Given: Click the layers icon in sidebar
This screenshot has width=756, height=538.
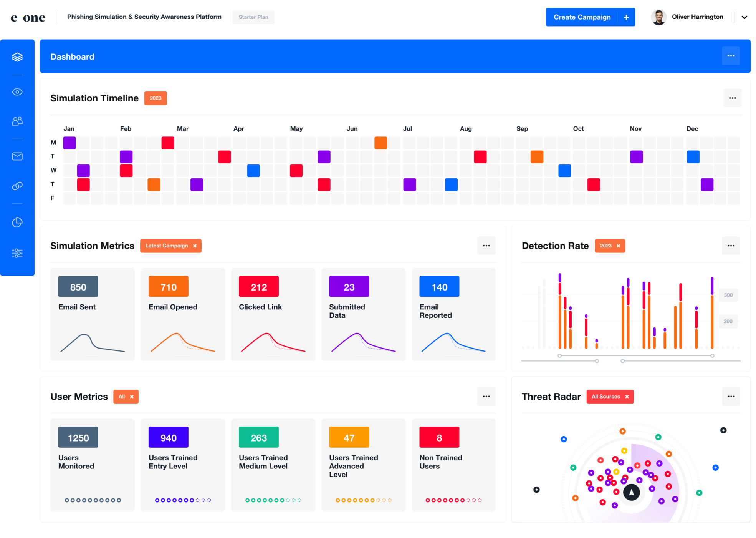Looking at the screenshot, I should [x=17, y=57].
